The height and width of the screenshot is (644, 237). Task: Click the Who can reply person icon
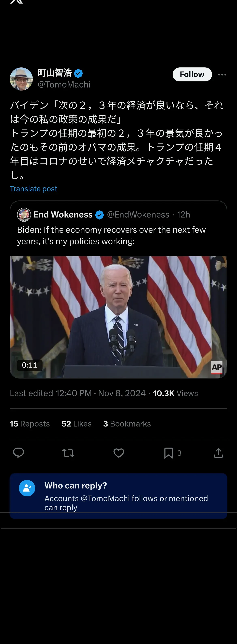[x=27, y=488]
